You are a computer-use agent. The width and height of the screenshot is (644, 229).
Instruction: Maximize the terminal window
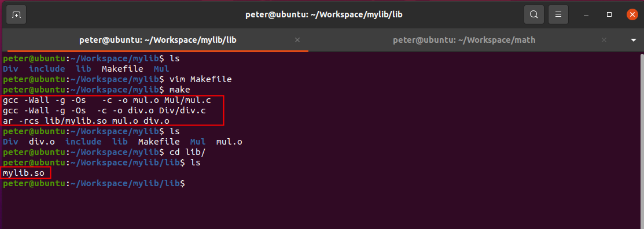[609, 15]
